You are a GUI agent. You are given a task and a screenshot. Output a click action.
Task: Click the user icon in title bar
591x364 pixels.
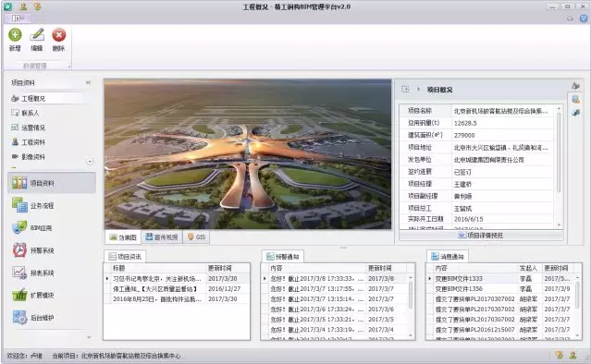[x=23, y=6]
